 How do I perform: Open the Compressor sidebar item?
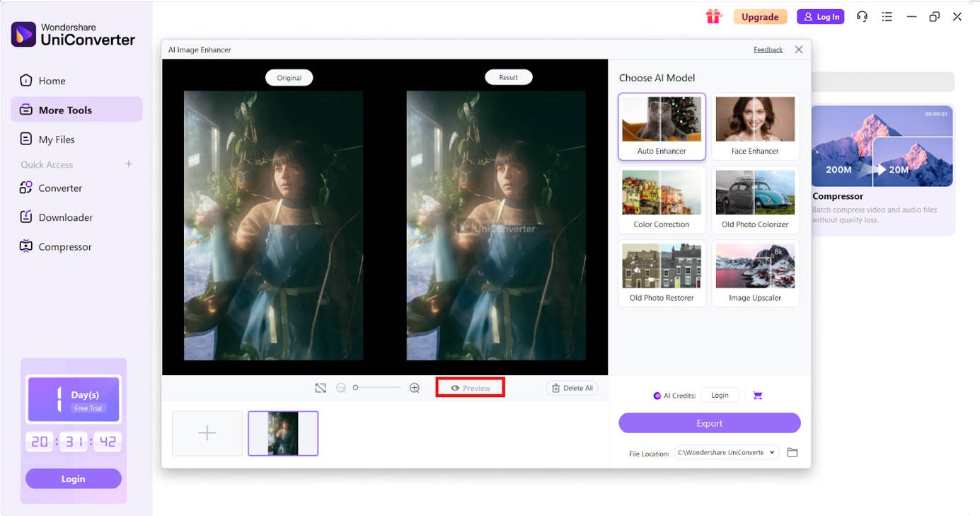point(76,247)
